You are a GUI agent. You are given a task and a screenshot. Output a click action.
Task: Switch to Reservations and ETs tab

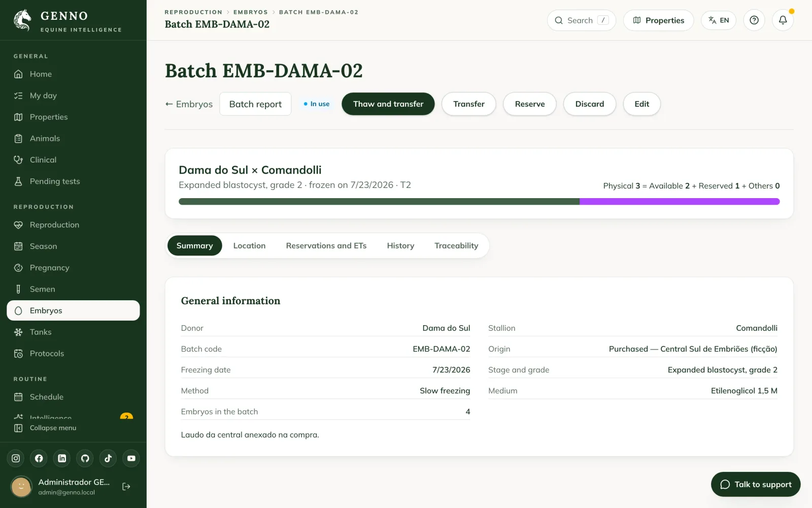tap(326, 245)
